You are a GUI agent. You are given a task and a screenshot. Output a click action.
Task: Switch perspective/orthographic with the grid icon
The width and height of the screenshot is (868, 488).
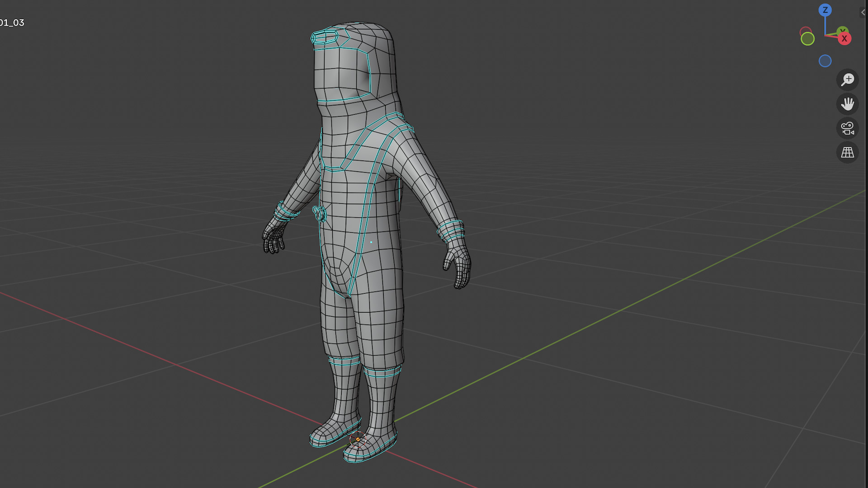(x=848, y=153)
